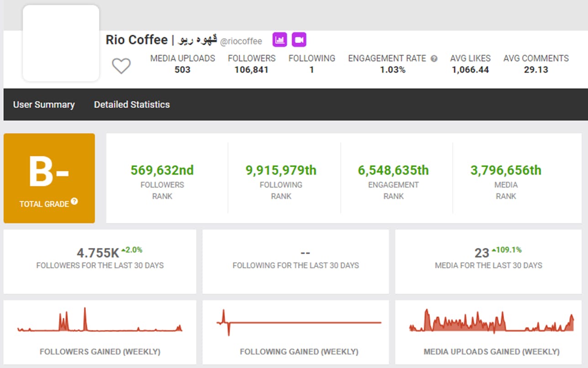The width and height of the screenshot is (588, 368).
Task: Click the Media For The Last 30 Days label
Action: point(488,265)
